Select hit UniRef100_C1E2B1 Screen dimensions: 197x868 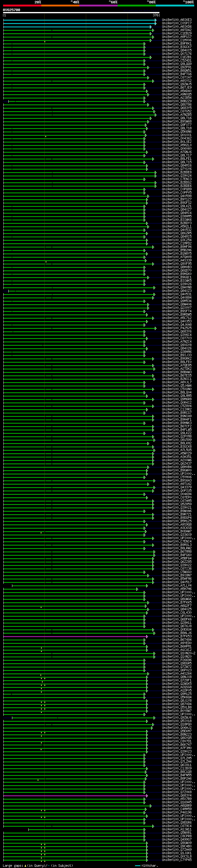177,57
